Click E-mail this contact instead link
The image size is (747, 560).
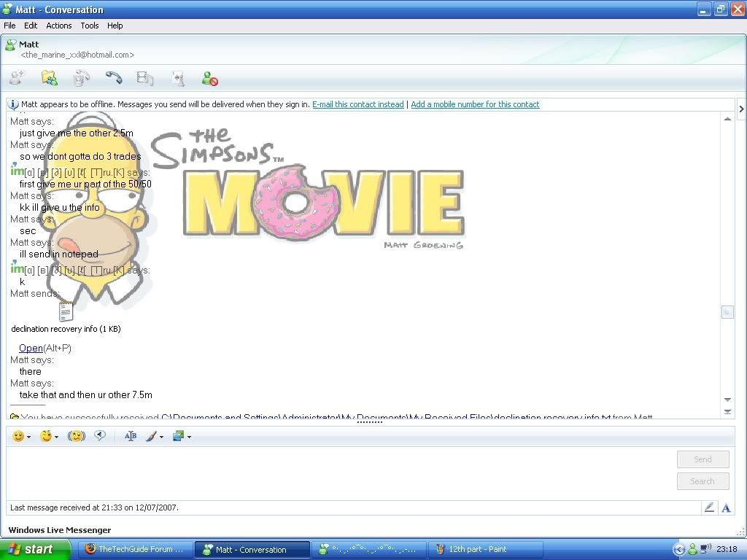tap(357, 104)
